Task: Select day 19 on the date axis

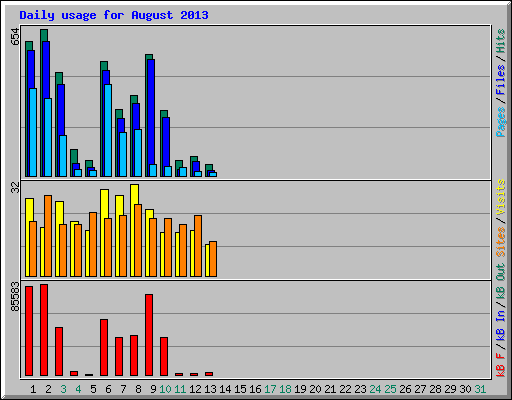Action: point(300,389)
